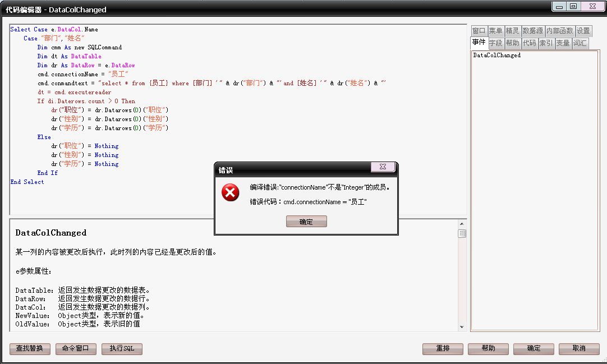Select DataColChanged in the event list

point(496,56)
